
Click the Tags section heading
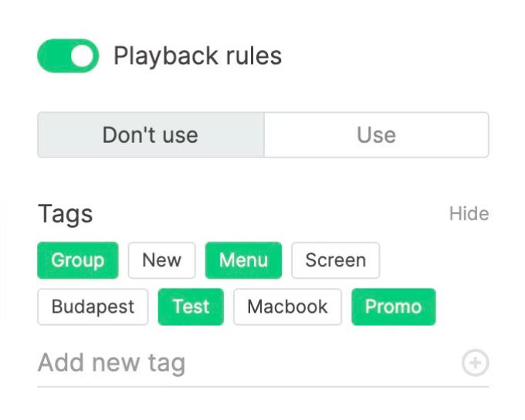pyautogui.click(x=66, y=214)
